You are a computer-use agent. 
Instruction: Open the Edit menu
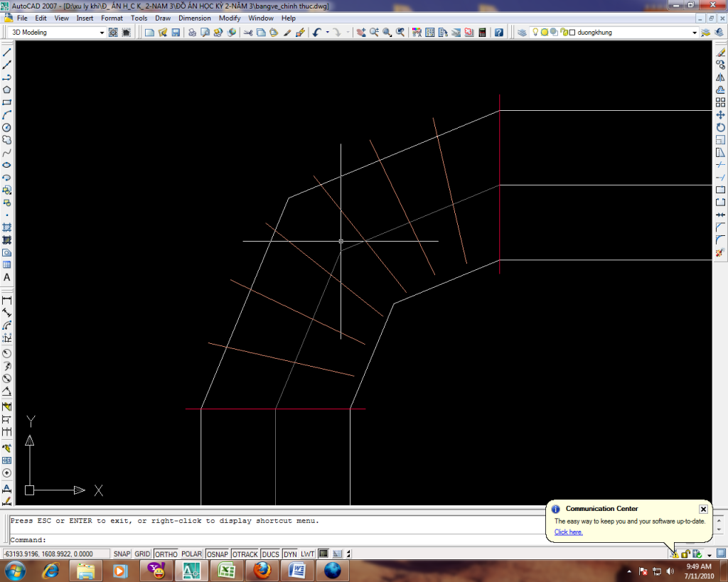click(x=41, y=18)
